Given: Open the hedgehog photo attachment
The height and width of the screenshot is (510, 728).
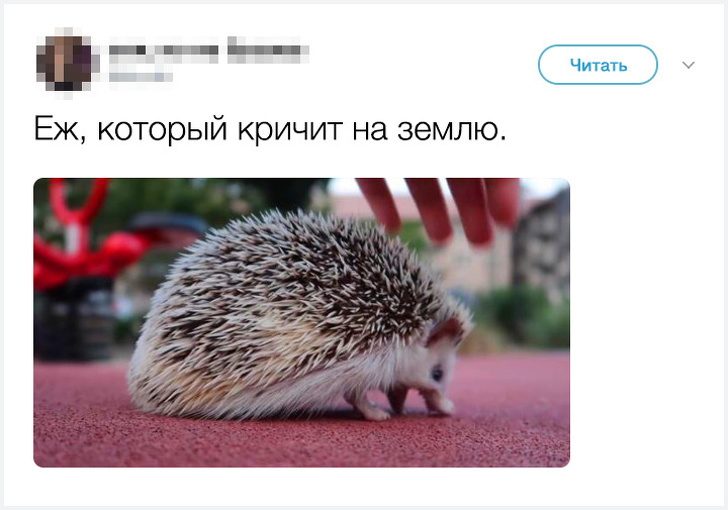Looking at the screenshot, I should pos(301,322).
